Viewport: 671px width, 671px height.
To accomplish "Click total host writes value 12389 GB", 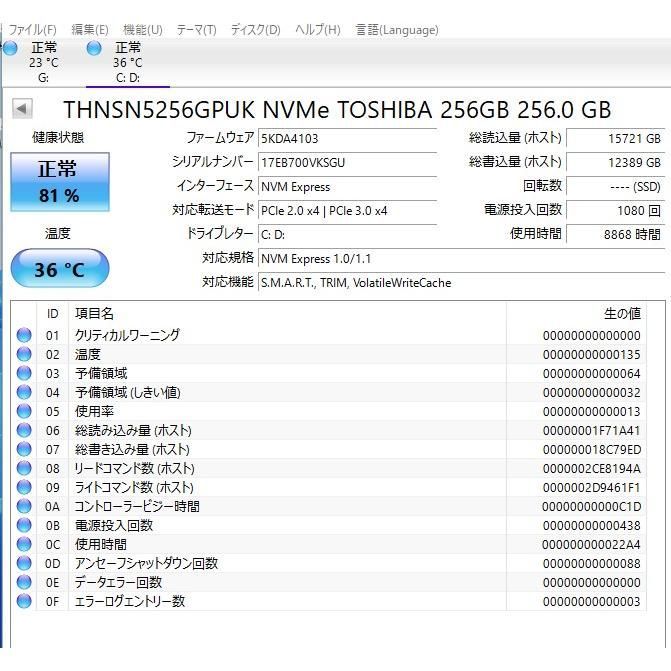I will click(615, 162).
